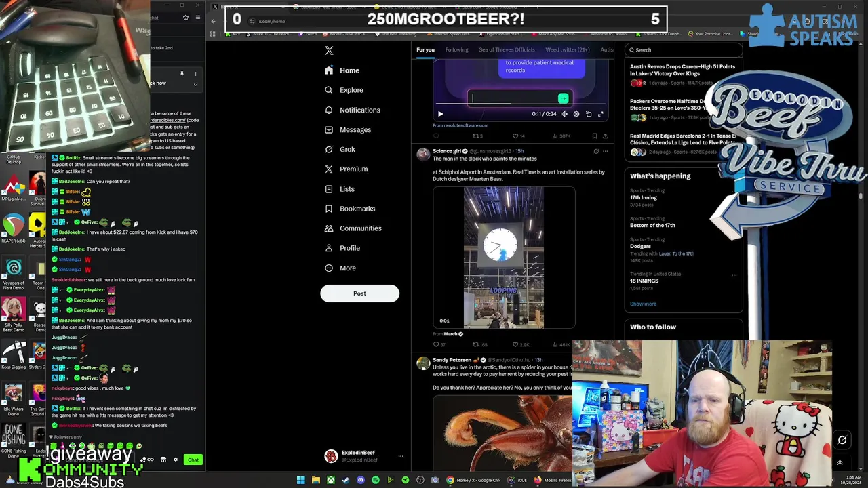Open Messages in X sidebar
The height and width of the screenshot is (488, 868).
point(348,129)
